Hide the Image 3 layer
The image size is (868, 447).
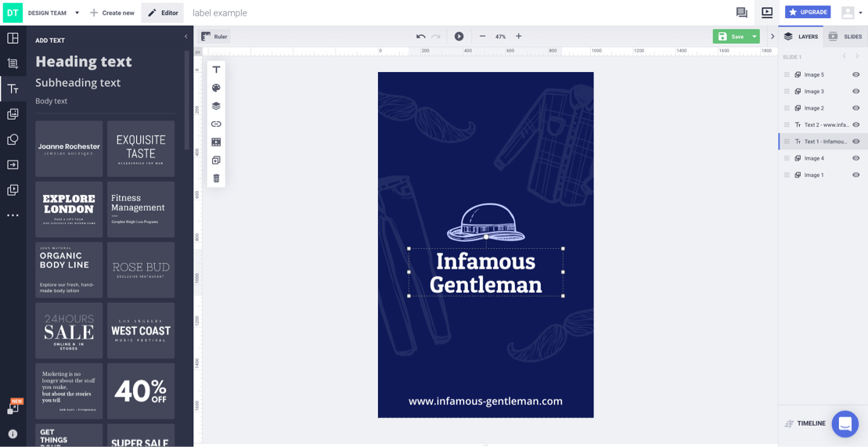[x=855, y=92]
